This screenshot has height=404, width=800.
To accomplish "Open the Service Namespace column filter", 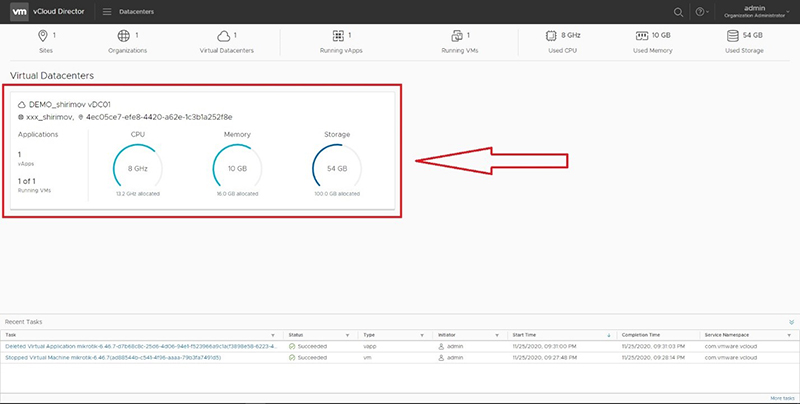I will pos(789,335).
